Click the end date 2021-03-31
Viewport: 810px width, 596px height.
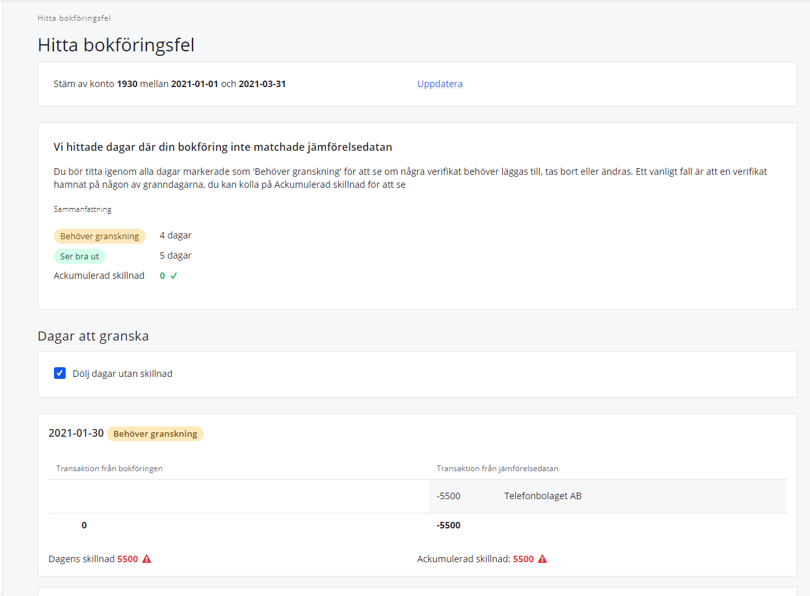[262, 84]
